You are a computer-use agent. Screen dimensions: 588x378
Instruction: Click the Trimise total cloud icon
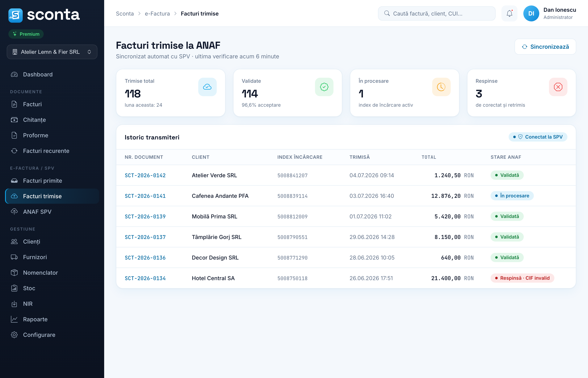207,87
